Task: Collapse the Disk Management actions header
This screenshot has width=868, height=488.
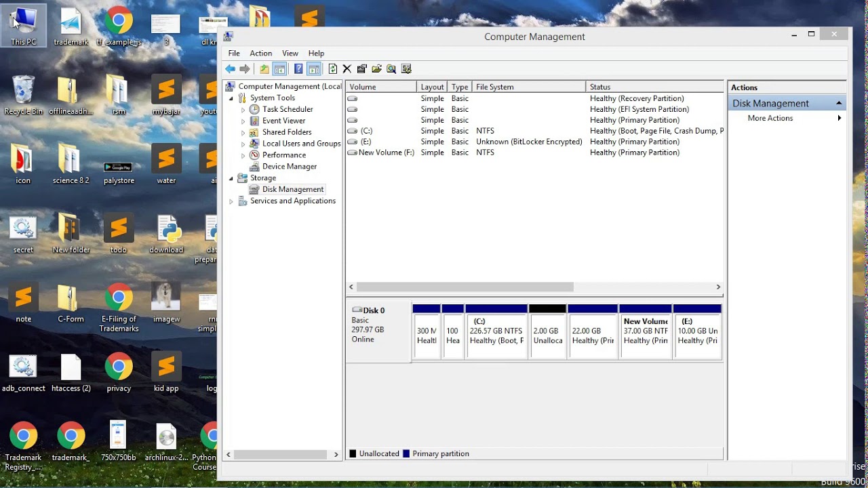Action: tap(839, 104)
